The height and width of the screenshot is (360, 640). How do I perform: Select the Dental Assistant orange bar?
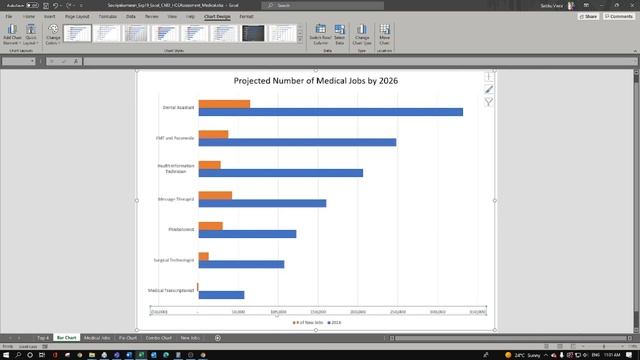pos(224,104)
